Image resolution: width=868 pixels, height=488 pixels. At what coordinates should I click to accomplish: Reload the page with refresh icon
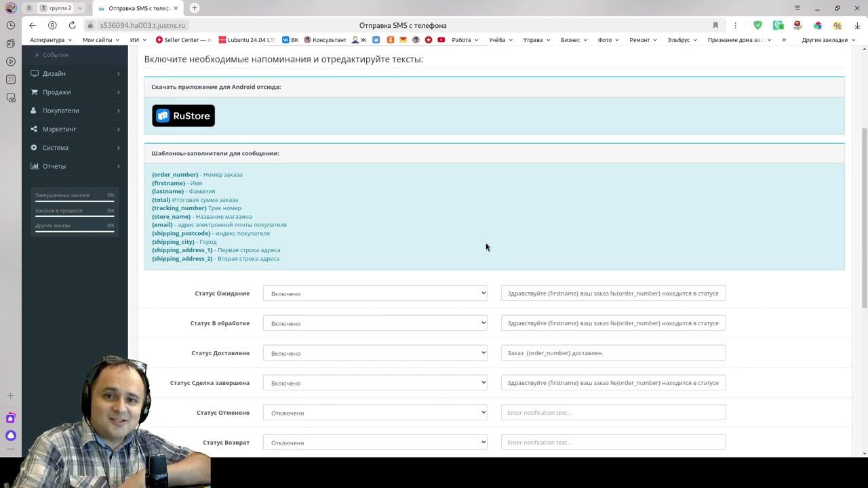(x=72, y=25)
